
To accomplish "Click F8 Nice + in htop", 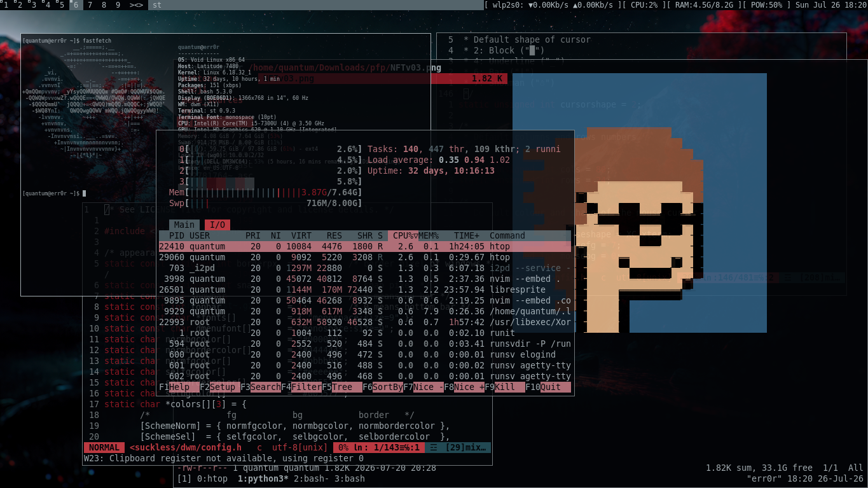I will (464, 387).
